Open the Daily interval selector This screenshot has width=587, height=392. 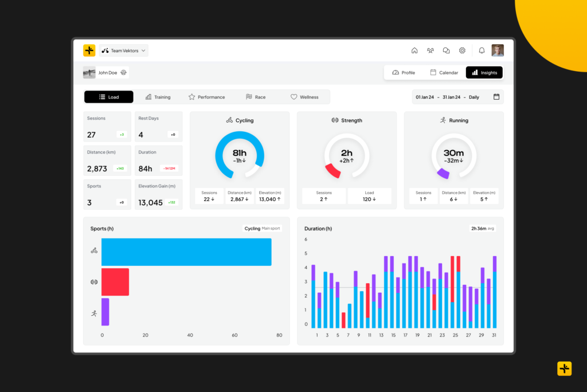pyautogui.click(x=474, y=97)
